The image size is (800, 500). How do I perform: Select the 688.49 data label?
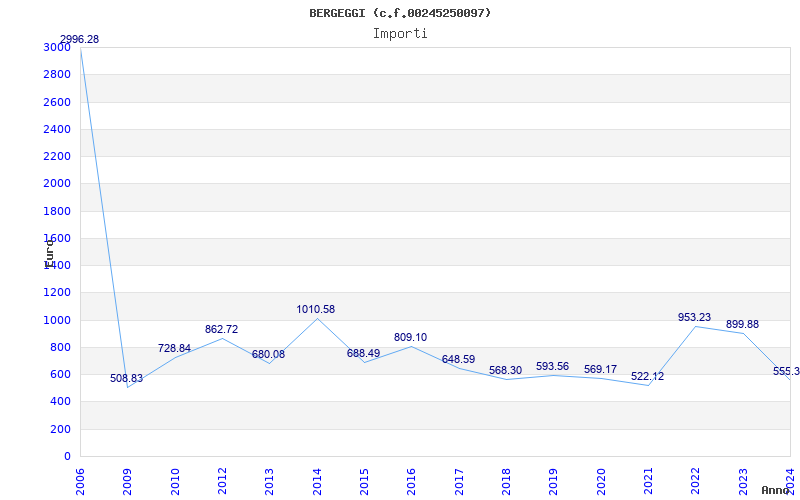point(363,354)
